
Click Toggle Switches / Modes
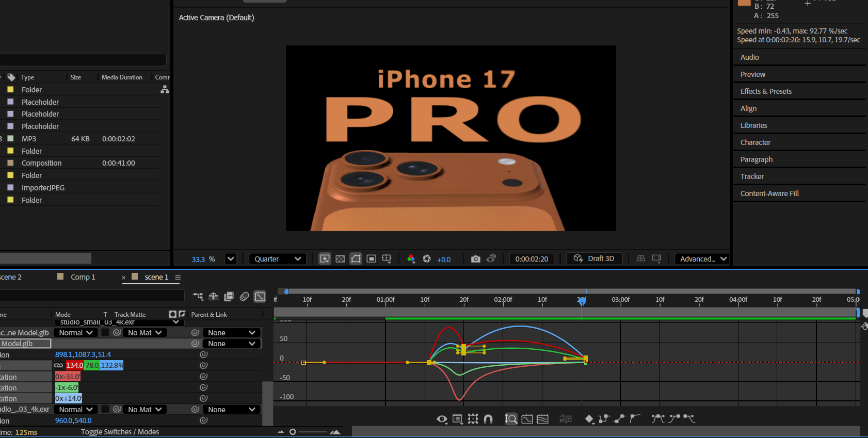(120, 432)
